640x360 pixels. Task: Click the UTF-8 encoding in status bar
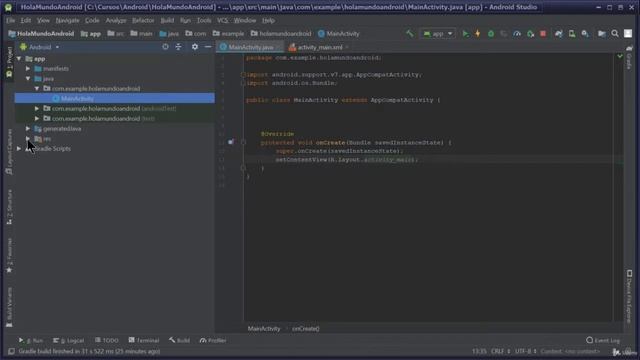pos(525,351)
